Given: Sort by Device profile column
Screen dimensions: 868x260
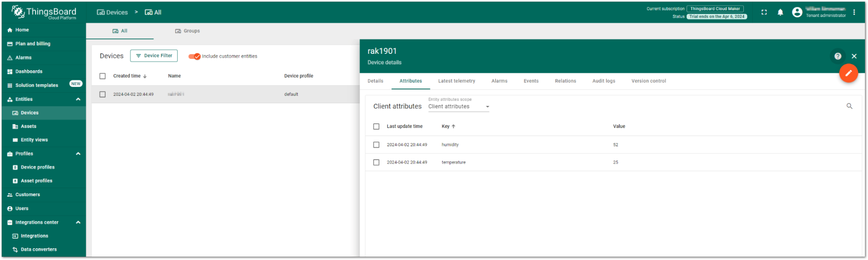Looking at the screenshot, I should (299, 76).
